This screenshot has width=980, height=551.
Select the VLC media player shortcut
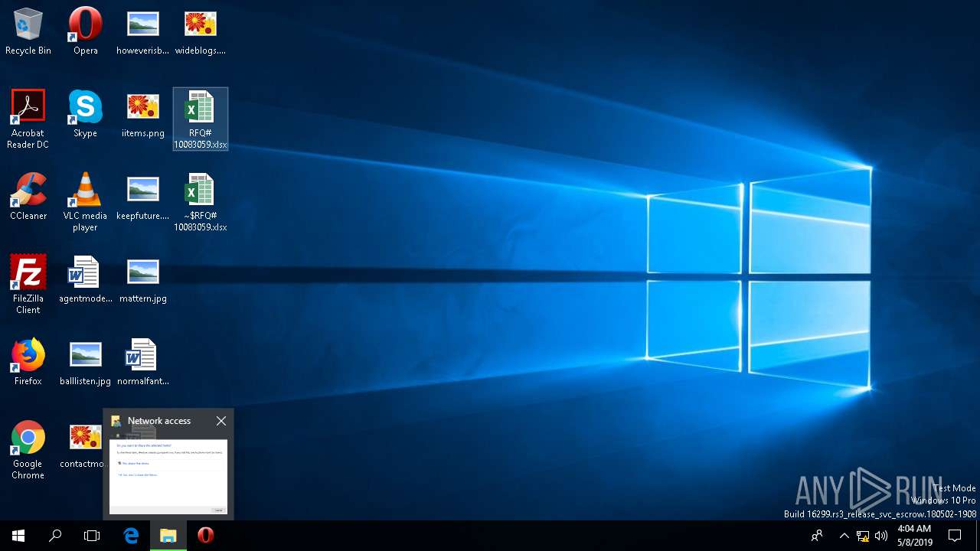point(85,202)
